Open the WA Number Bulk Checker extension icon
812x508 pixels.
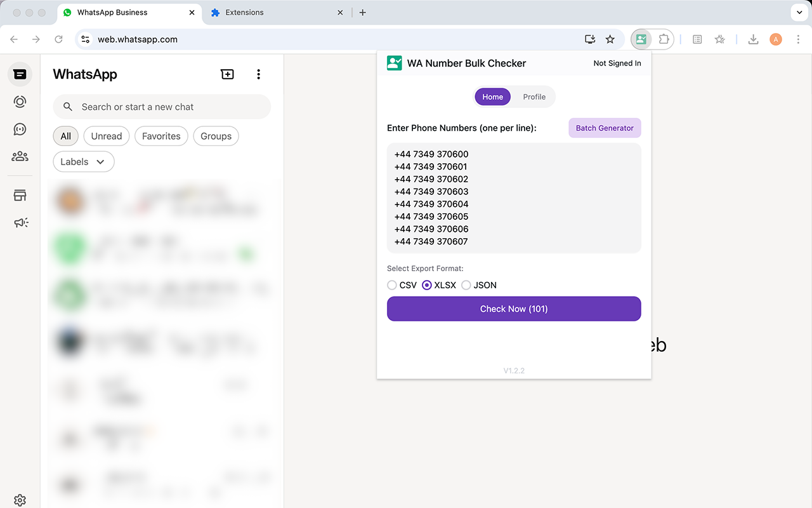[641, 39]
